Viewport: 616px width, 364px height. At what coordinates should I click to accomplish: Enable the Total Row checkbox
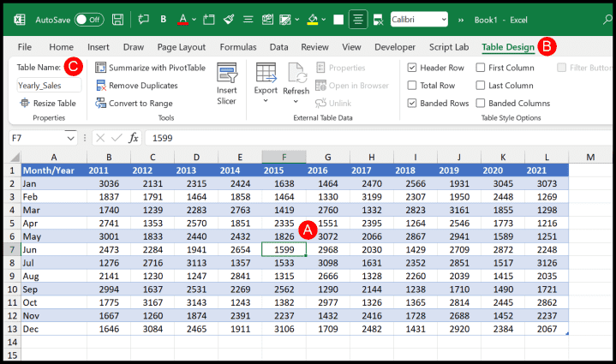(412, 86)
